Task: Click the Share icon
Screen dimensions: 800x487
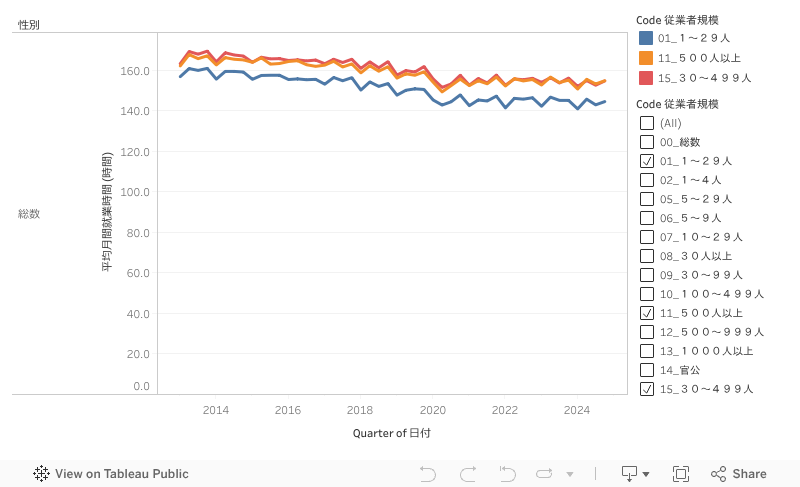Action: (x=718, y=474)
